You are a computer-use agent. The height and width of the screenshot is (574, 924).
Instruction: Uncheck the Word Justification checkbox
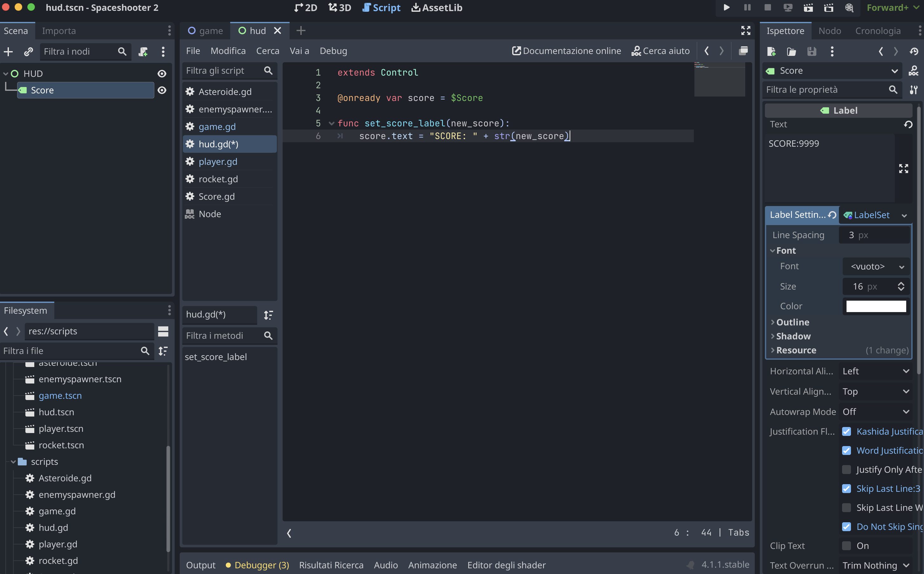coord(847,450)
